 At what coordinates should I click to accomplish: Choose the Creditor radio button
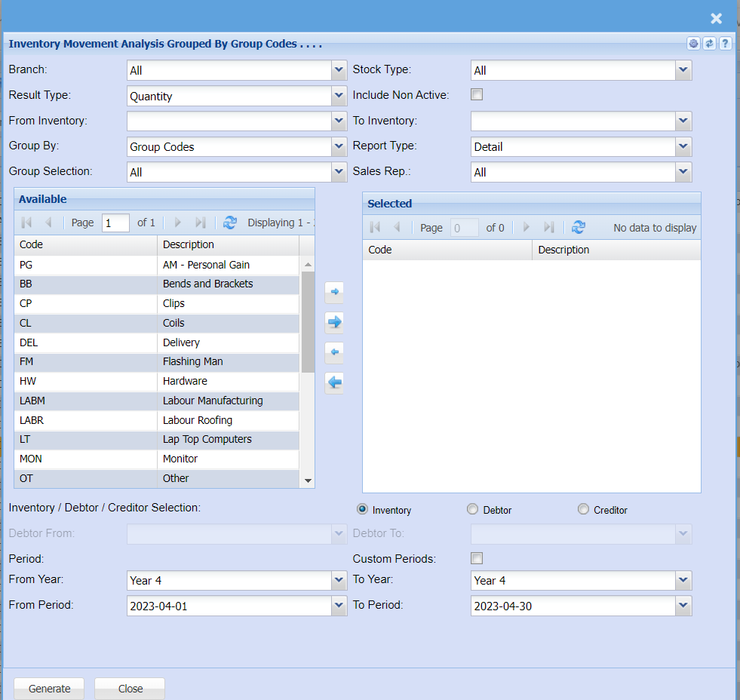click(x=583, y=510)
